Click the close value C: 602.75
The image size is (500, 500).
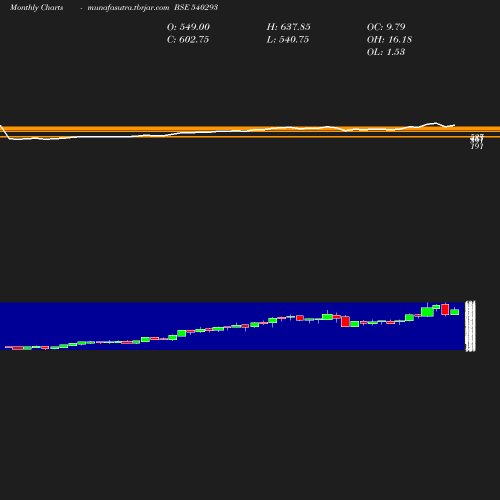click(x=188, y=39)
